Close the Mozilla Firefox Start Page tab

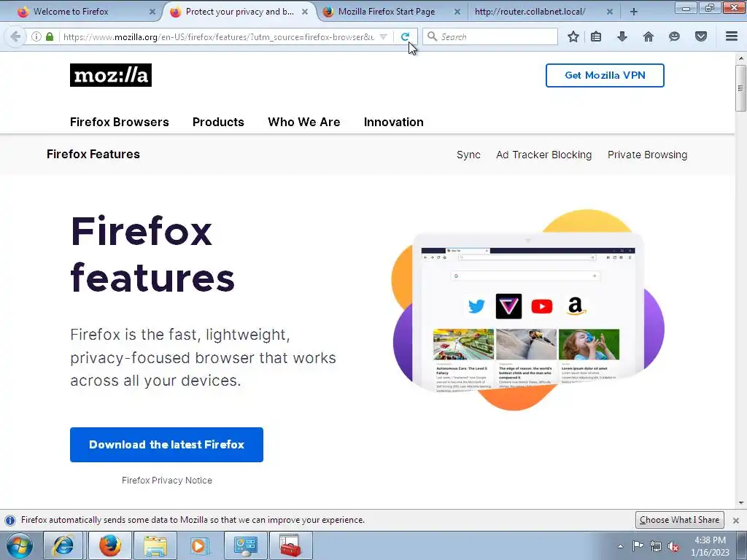click(x=457, y=12)
